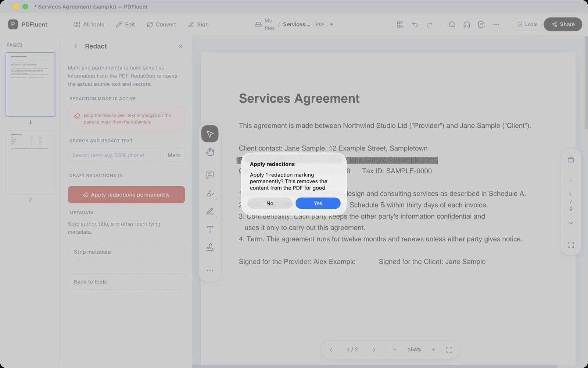588x368 pixels.
Task: Open the Convert tab
Action: 161,24
